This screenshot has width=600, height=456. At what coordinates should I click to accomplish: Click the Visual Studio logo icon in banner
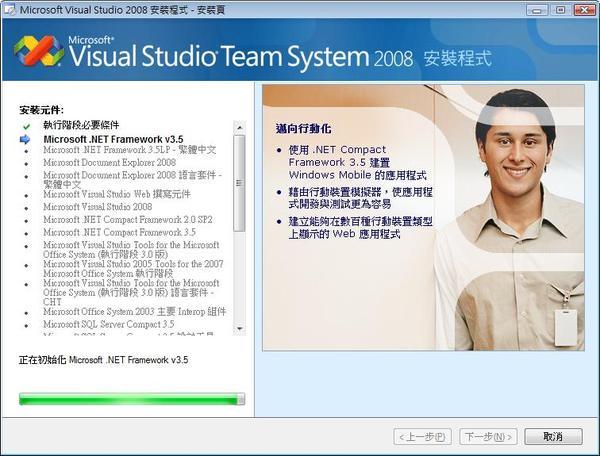click(x=39, y=51)
